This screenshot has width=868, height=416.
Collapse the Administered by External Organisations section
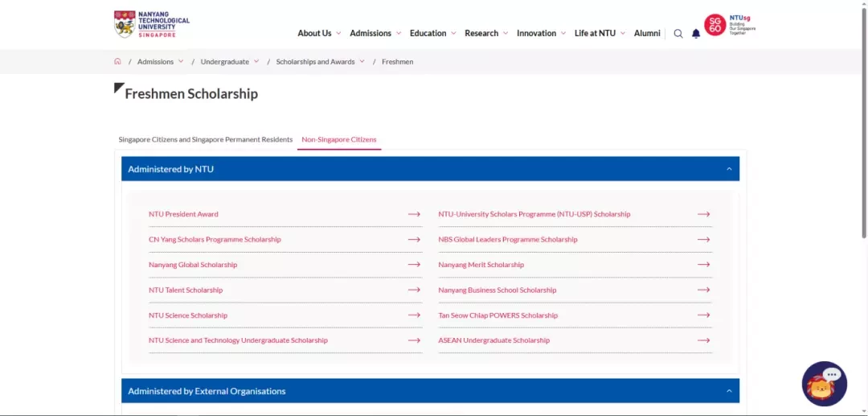click(x=729, y=391)
